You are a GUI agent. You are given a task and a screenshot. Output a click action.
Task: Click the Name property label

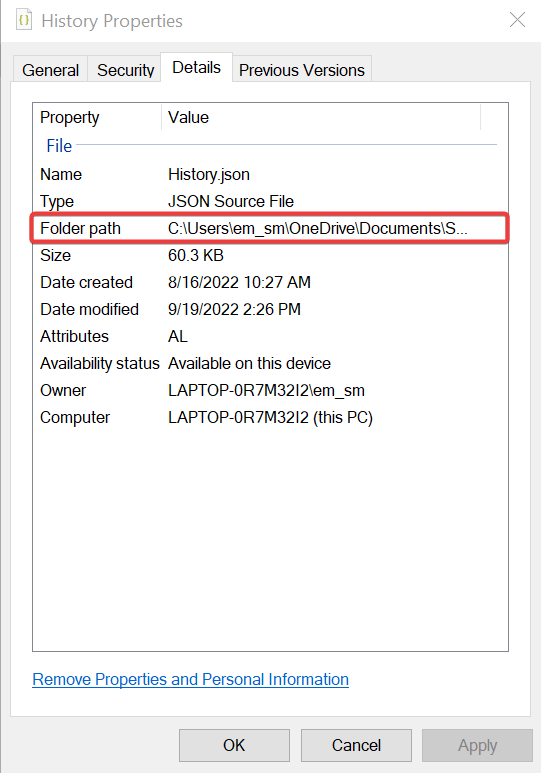[61, 175]
